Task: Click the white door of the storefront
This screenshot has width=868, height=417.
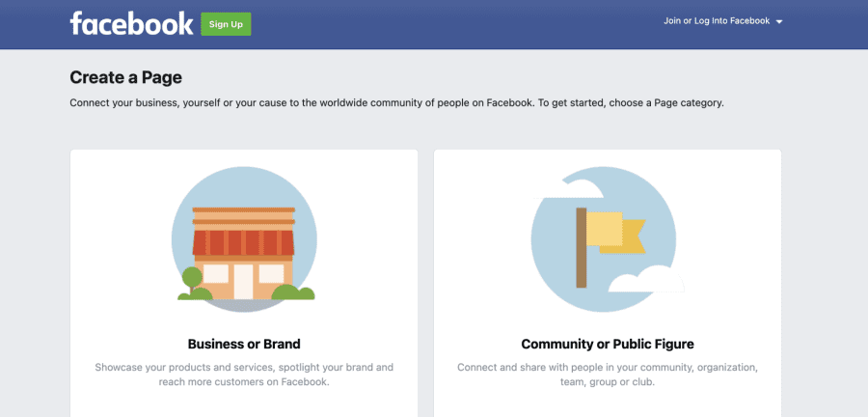Action: click(x=242, y=280)
